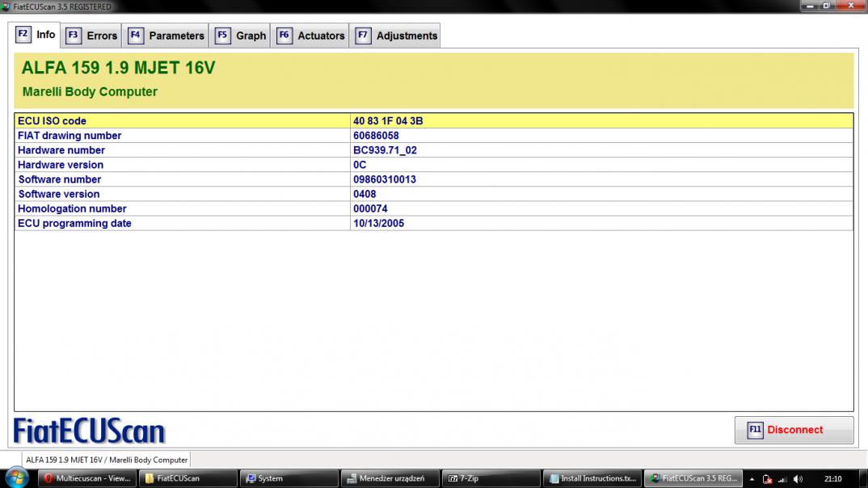Go to the Adjustments tab

[395, 36]
